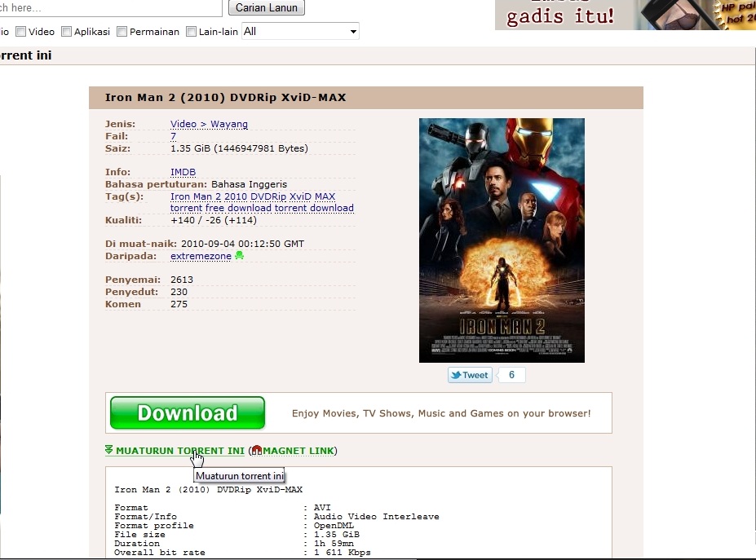This screenshot has width=756, height=560.
Task: Click Enjoy Movies, TV Shows promo text
Action: 441,413
